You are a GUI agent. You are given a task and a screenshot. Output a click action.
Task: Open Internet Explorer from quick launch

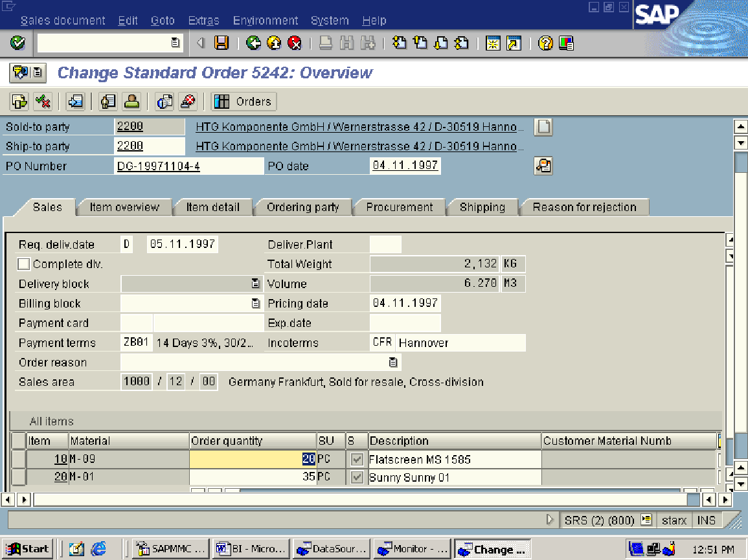click(x=98, y=549)
